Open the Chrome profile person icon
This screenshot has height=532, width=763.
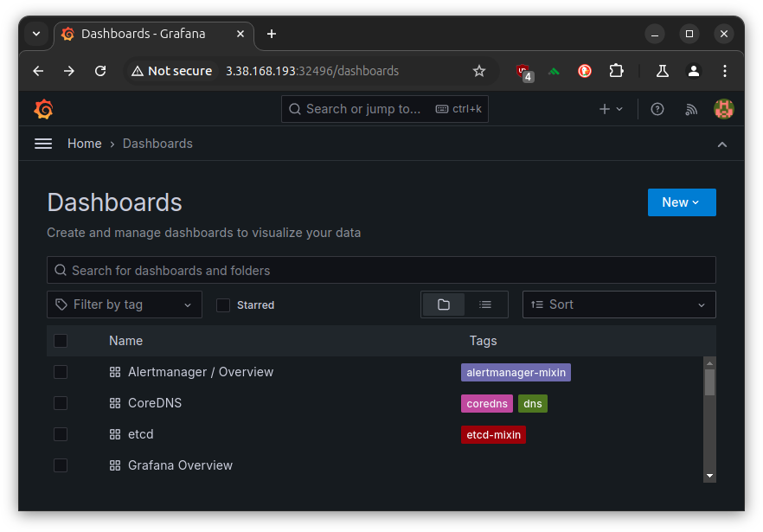coord(694,71)
